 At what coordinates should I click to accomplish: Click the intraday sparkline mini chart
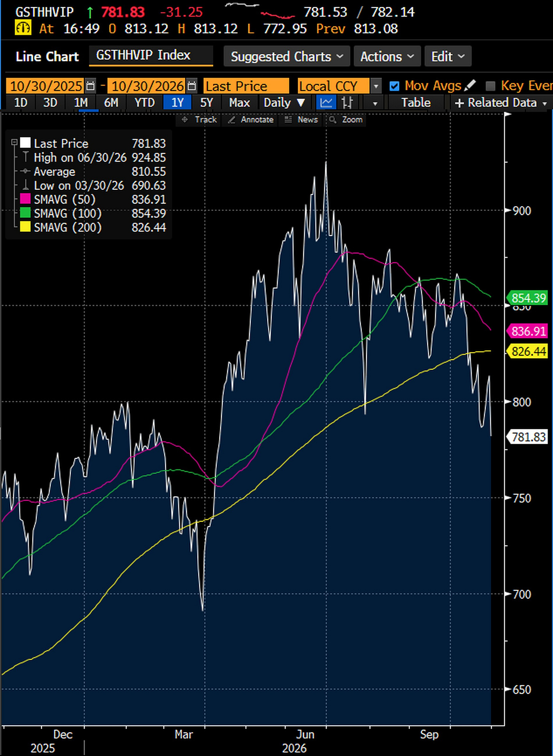click(x=260, y=11)
